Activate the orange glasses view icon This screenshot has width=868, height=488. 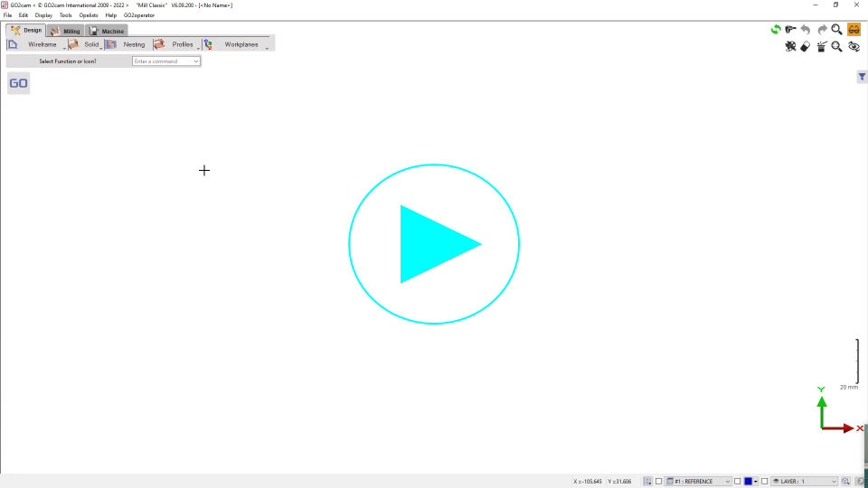point(854,30)
